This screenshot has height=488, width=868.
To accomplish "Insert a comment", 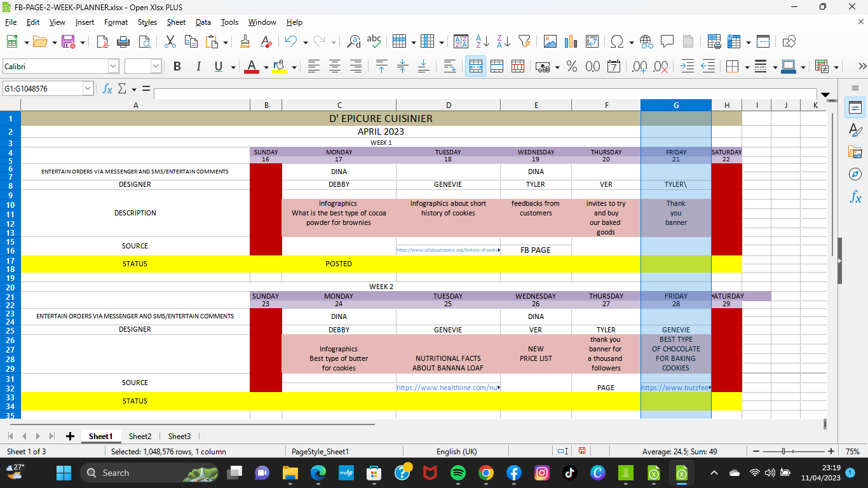I will [x=667, y=41].
